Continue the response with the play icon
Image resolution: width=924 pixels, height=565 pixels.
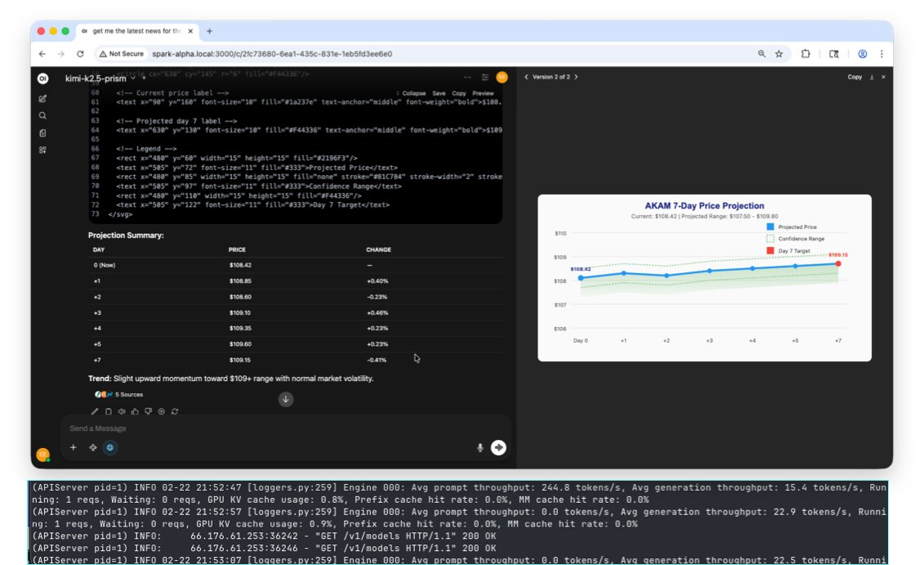pos(162,411)
